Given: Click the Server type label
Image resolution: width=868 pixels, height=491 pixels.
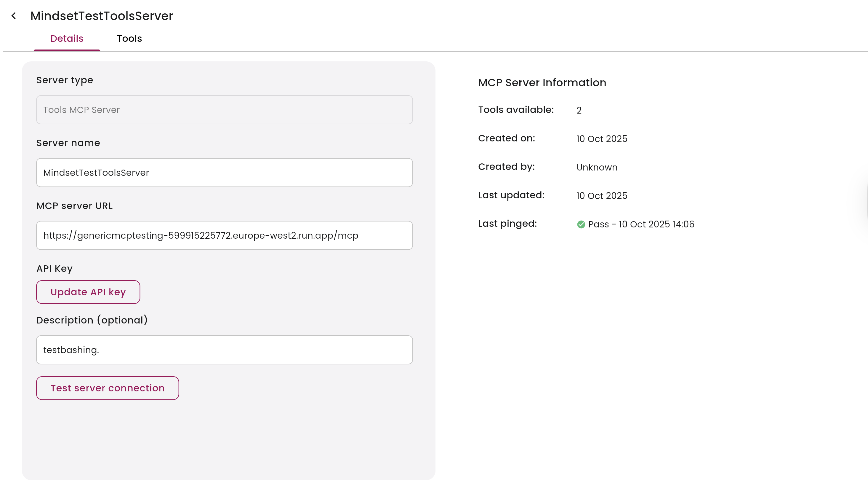Looking at the screenshot, I should [x=65, y=80].
